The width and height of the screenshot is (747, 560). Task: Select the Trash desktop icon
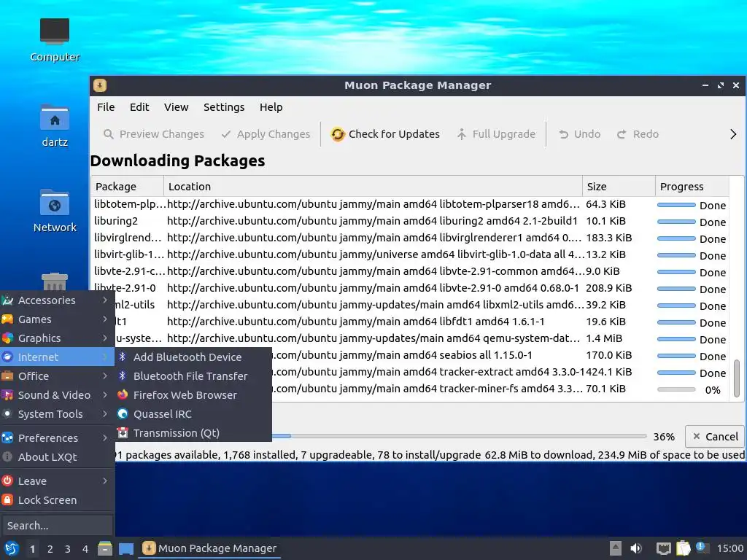point(54,281)
